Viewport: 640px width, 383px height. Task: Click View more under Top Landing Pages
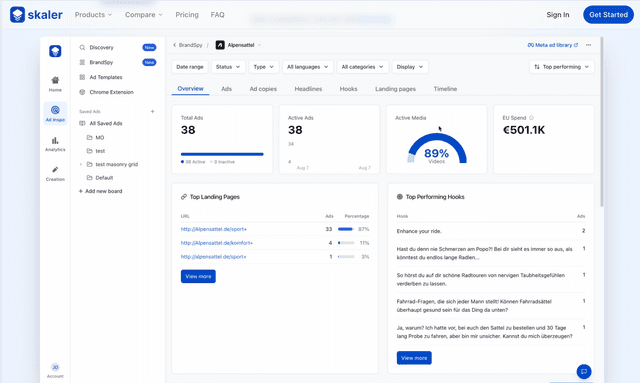198,276
